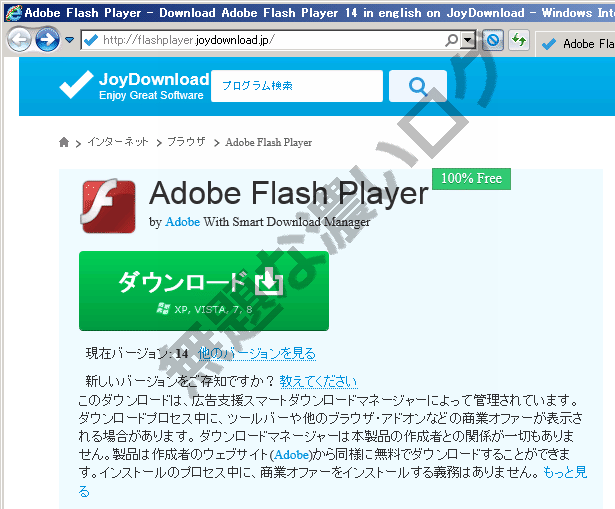The width and height of the screenshot is (615, 509).
Task: Click the Windows logo beside XP, VISTA
Action: [x=163, y=309]
